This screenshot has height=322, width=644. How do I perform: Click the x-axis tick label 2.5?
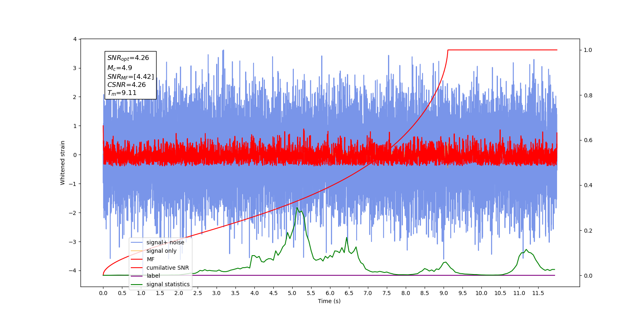(198, 293)
